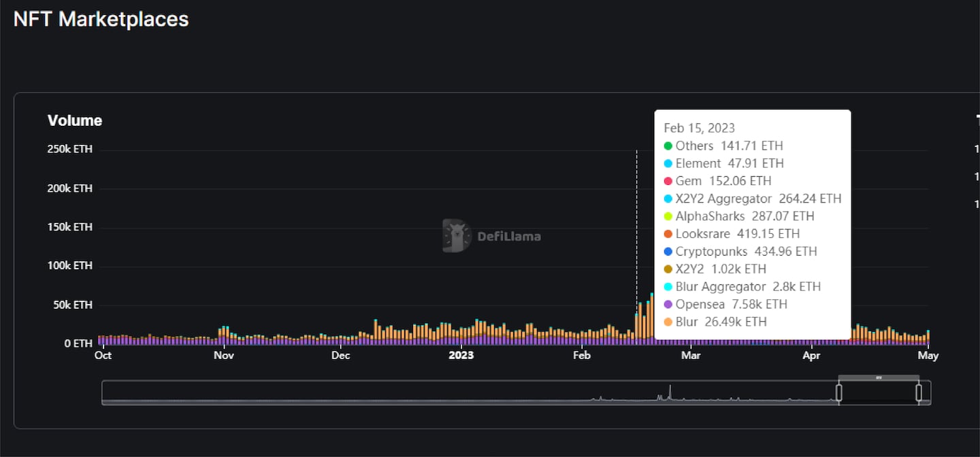Viewport: 980px width, 457px height.
Task: Click the Nov label on x-axis
Action: (x=223, y=356)
